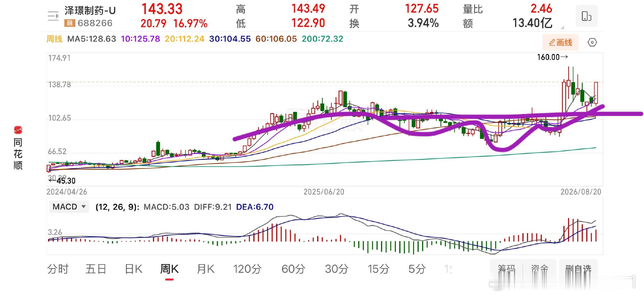Expand quote details corner triangle
Image resolution: width=644 pixels, height=297 pixels.
[562, 27]
